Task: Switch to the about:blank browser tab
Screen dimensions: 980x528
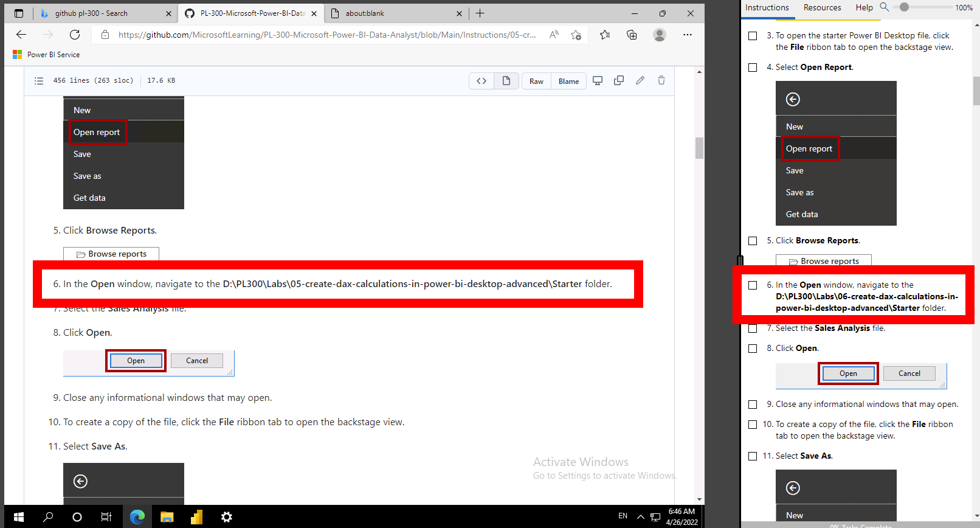Action: (395, 13)
